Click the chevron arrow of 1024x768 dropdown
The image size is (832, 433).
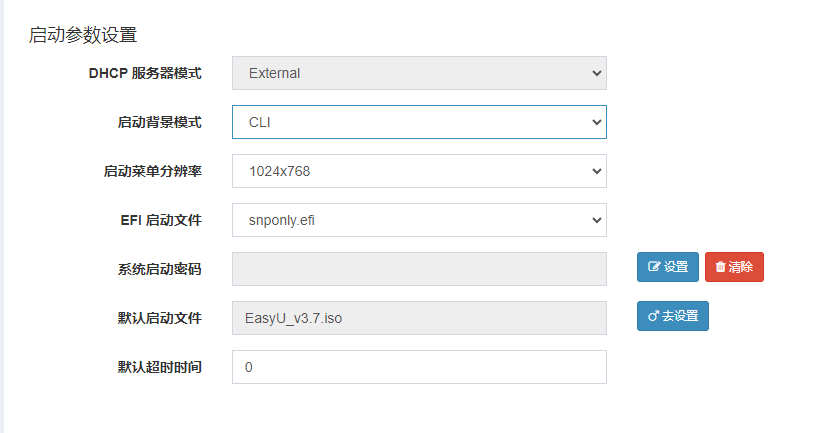pyautogui.click(x=596, y=171)
